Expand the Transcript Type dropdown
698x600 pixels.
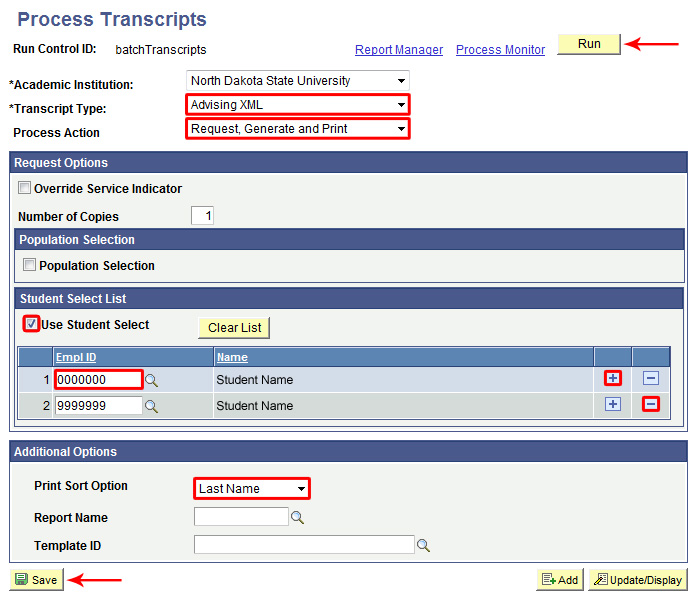pyautogui.click(x=297, y=104)
